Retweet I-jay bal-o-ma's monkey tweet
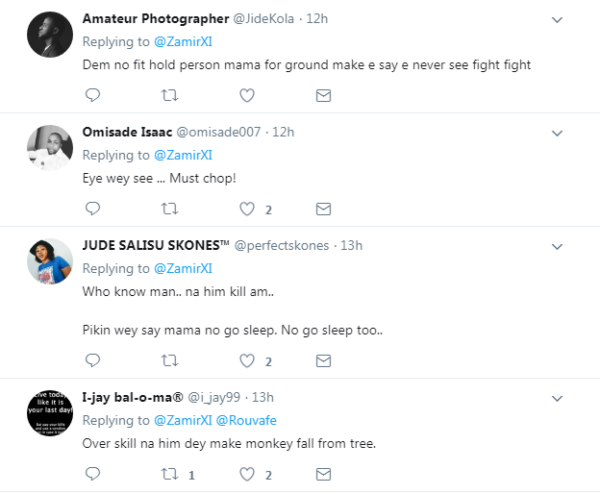The width and height of the screenshot is (600, 494). click(170, 474)
